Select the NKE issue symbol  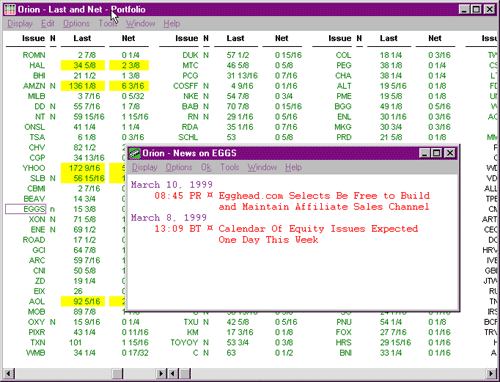point(191,96)
